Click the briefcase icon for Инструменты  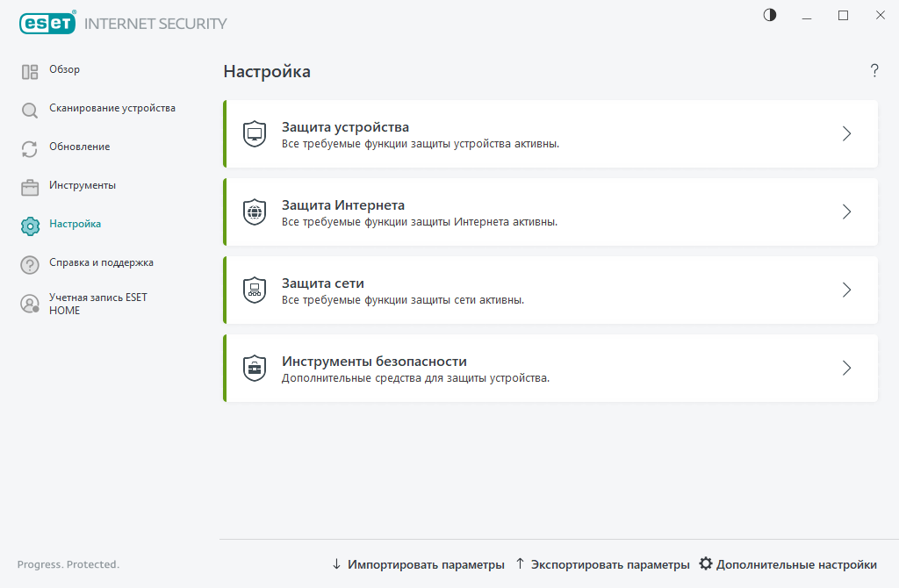pyautogui.click(x=30, y=188)
